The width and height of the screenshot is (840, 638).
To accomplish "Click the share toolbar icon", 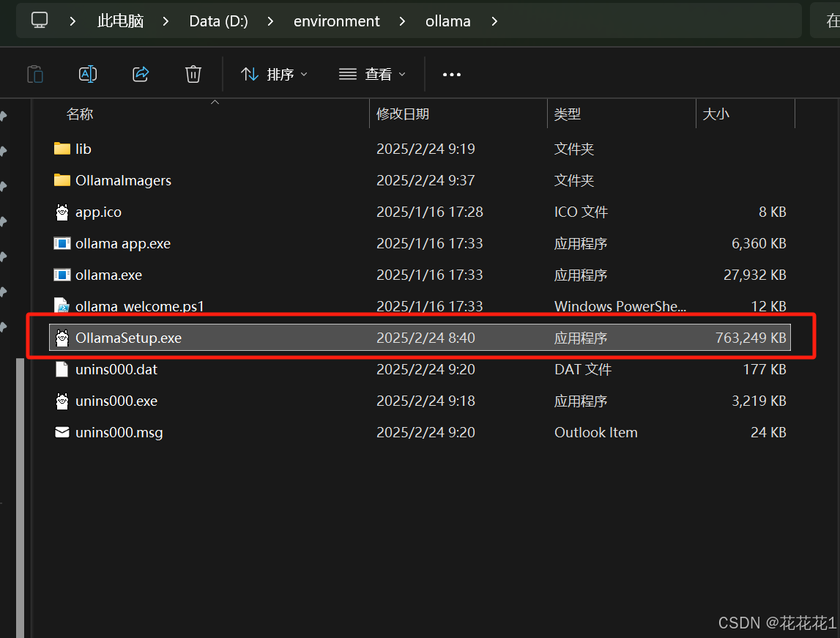I will (x=141, y=74).
